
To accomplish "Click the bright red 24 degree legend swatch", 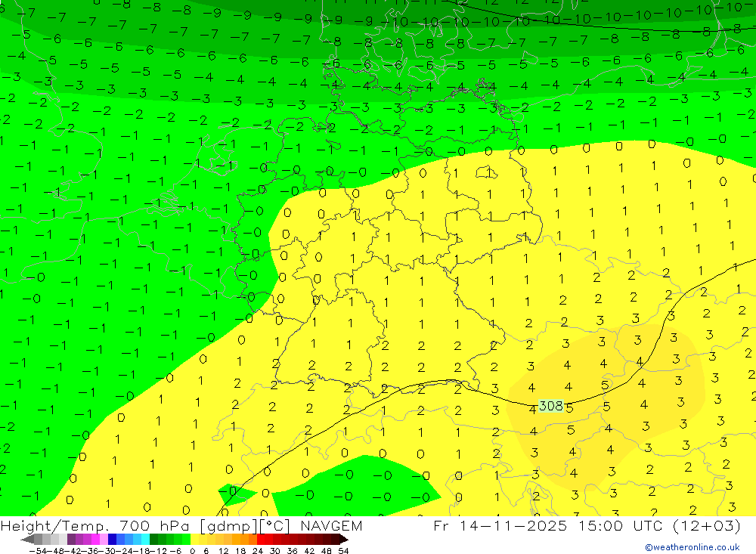I will pyautogui.click(x=261, y=539).
